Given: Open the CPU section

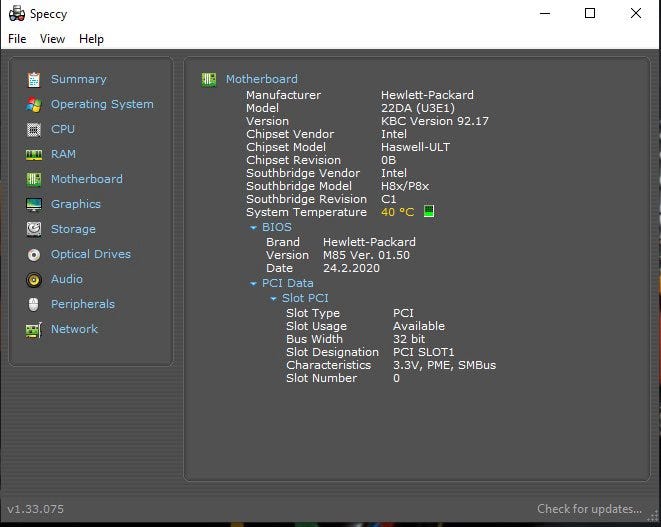Looking at the screenshot, I should tap(63, 129).
